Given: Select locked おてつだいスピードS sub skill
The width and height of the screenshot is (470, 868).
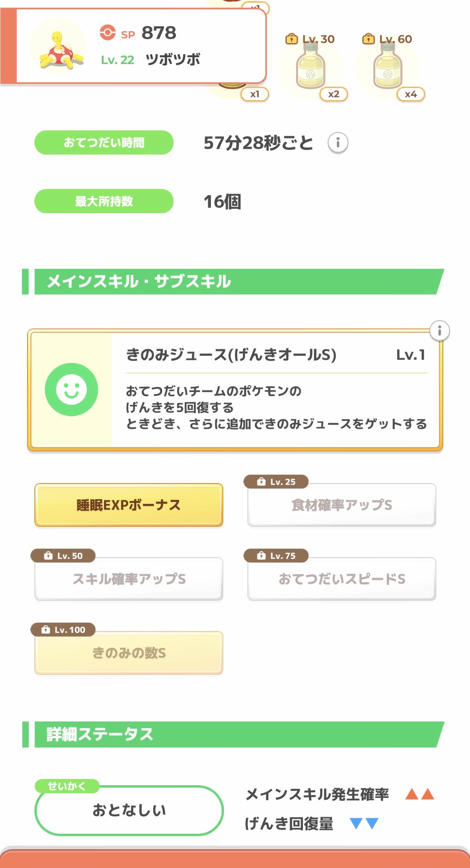Looking at the screenshot, I should coord(342,579).
